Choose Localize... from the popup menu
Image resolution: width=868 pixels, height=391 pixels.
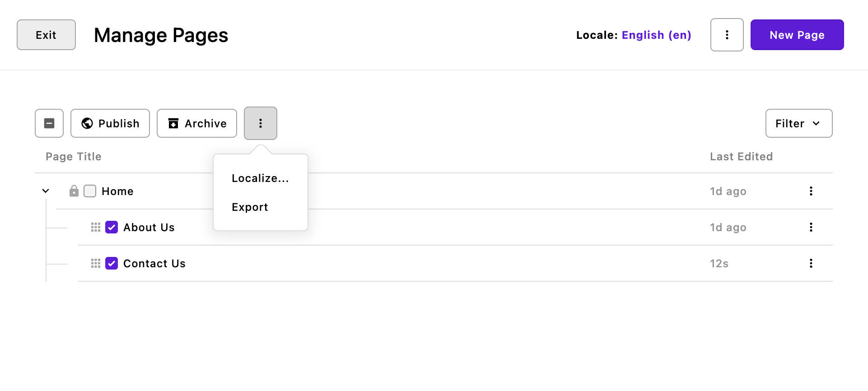tap(261, 178)
